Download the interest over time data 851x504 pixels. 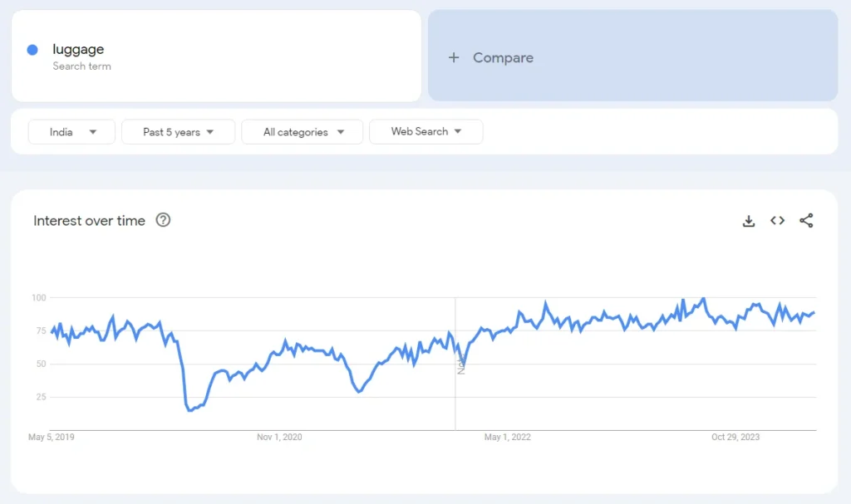tap(749, 221)
